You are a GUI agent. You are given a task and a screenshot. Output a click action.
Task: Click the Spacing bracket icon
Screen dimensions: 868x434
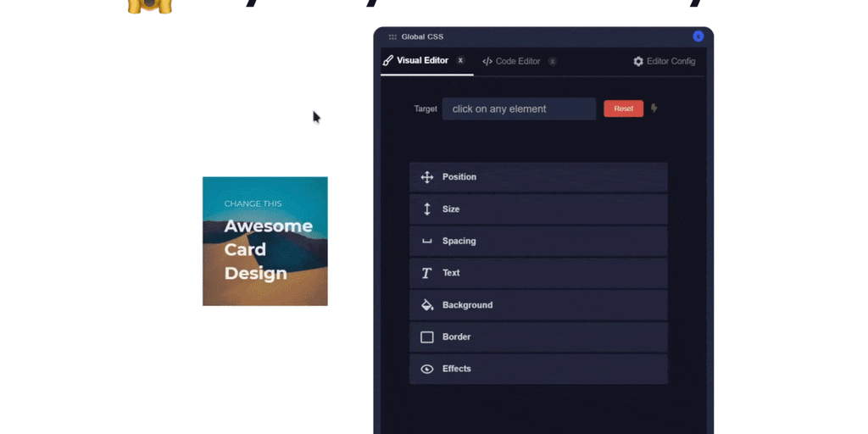pyautogui.click(x=427, y=242)
